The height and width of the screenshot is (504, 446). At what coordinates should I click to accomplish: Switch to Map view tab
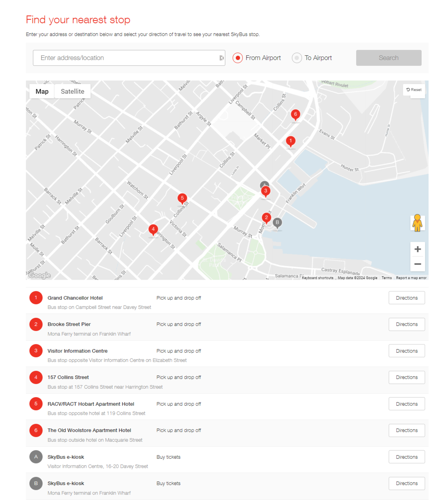point(42,91)
